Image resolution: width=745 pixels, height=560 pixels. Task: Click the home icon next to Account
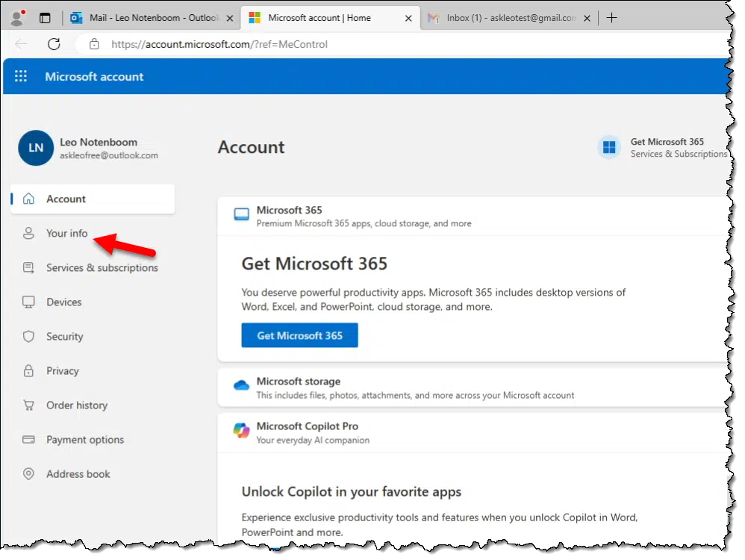coord(28,199)
